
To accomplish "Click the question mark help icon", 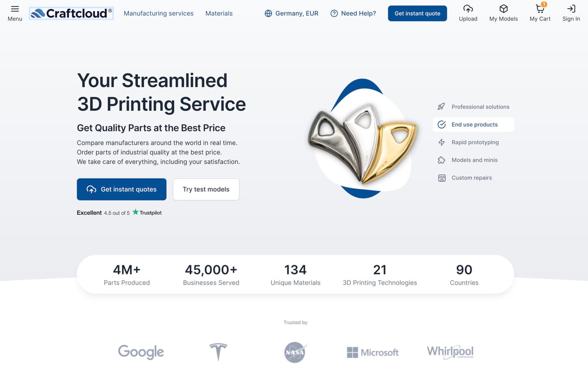I will click(334, 14).
